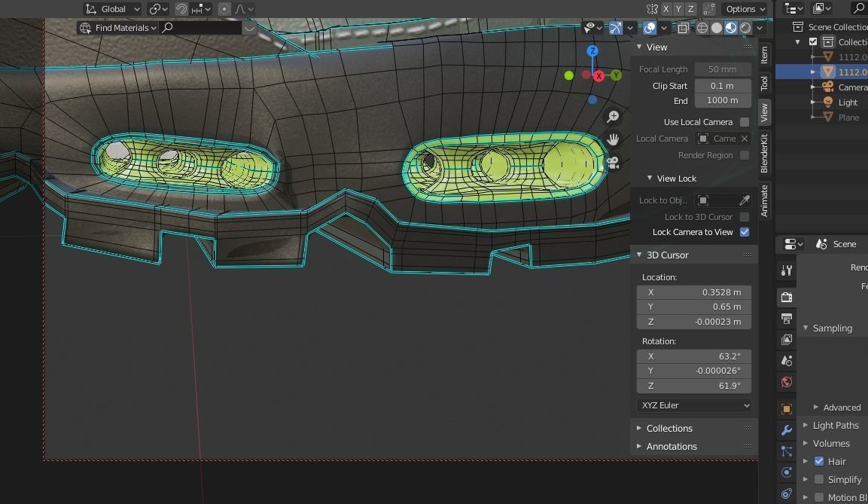Open the snapping increment options dropdown
This screenshot has width=868, height=504.
click(201, 9)
